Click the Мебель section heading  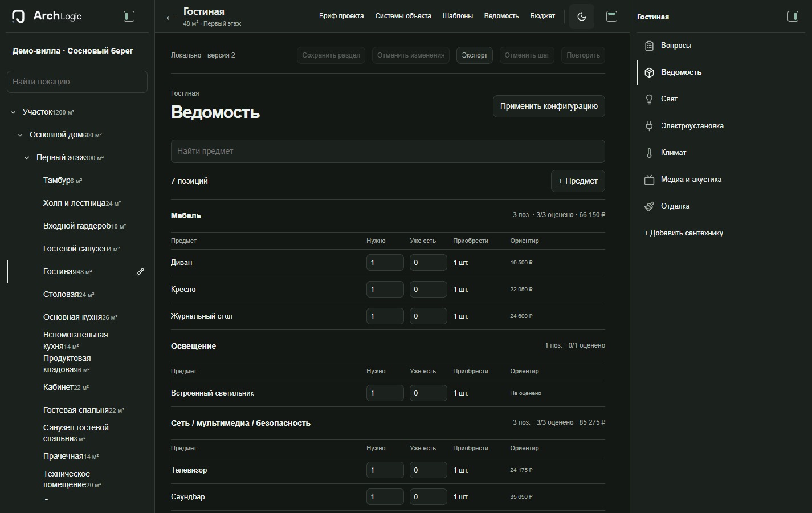coord(186,215)
